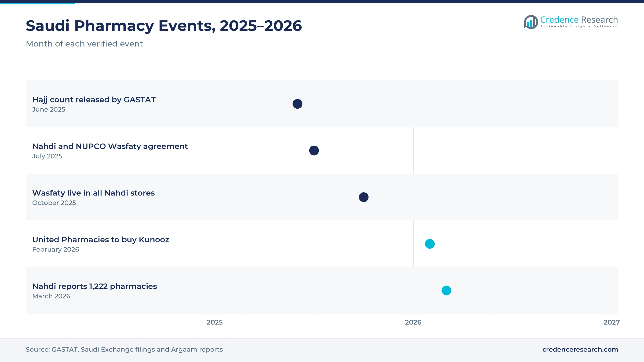Click the Source: GASTAT, Saudi Exchange footer text

(x=124, y=349)
